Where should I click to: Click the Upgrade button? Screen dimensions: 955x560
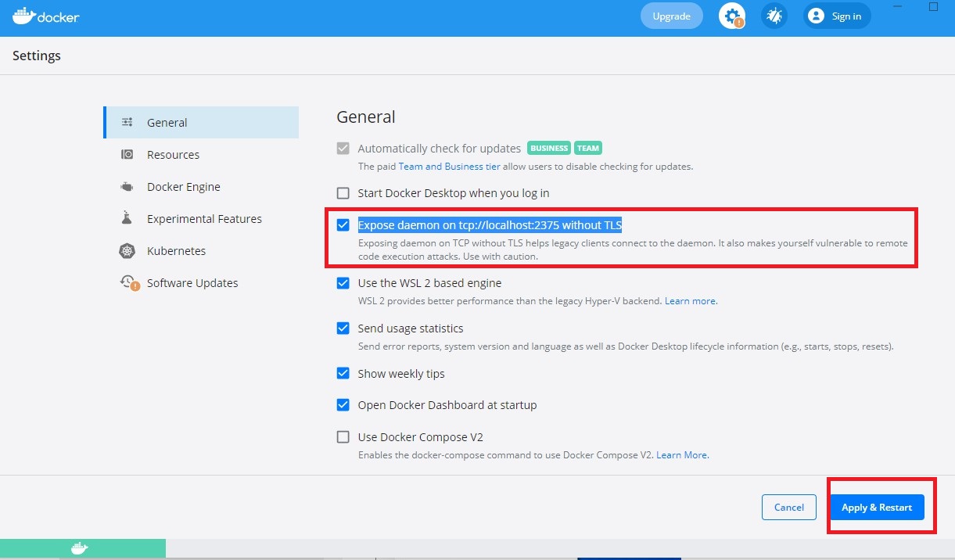click(x=672, y=16)
